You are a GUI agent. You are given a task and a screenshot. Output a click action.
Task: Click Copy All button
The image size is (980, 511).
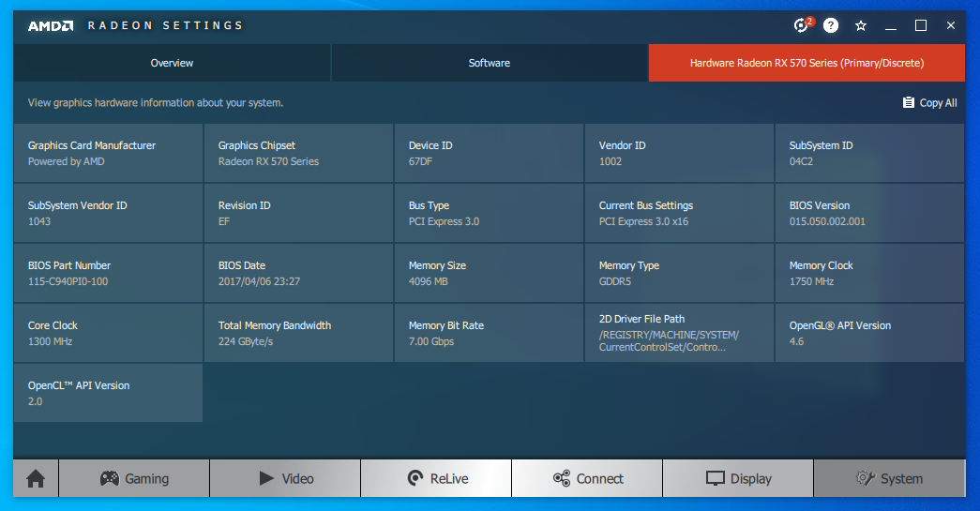[x=929, y=102]
